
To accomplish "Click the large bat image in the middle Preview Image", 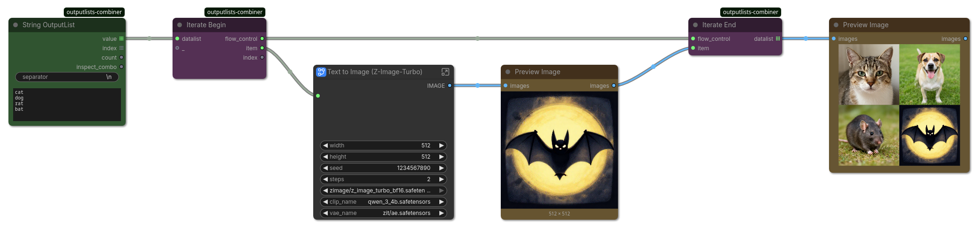I will click(559, 150).
